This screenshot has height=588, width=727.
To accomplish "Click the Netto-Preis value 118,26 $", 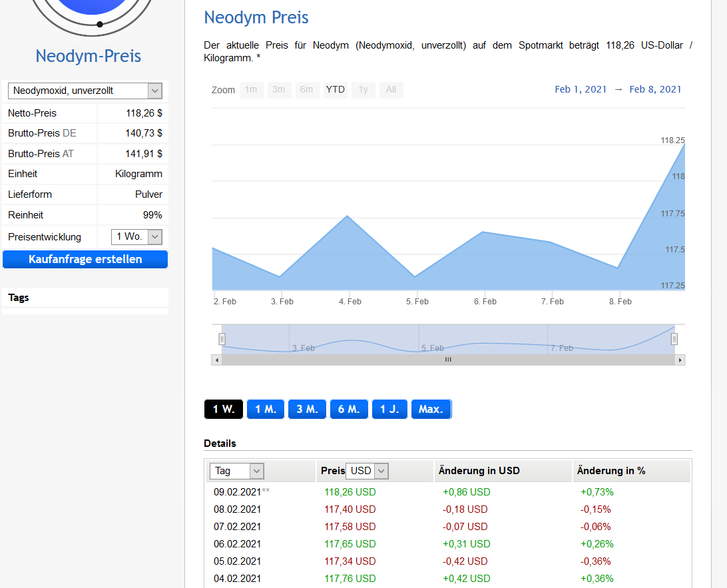I will pyautogui.click(x=144, y=113).
